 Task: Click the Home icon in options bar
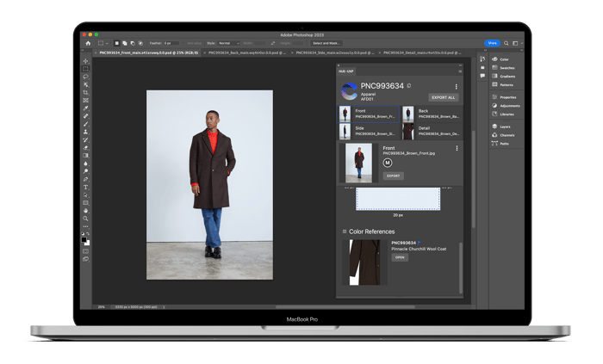click(x=87, y=42)
